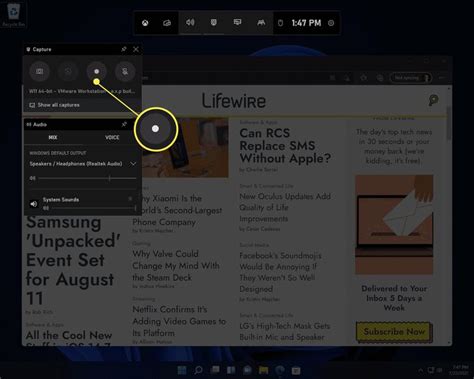Click the mouse click-through icon in Game Bar

(x=281, y=23)
